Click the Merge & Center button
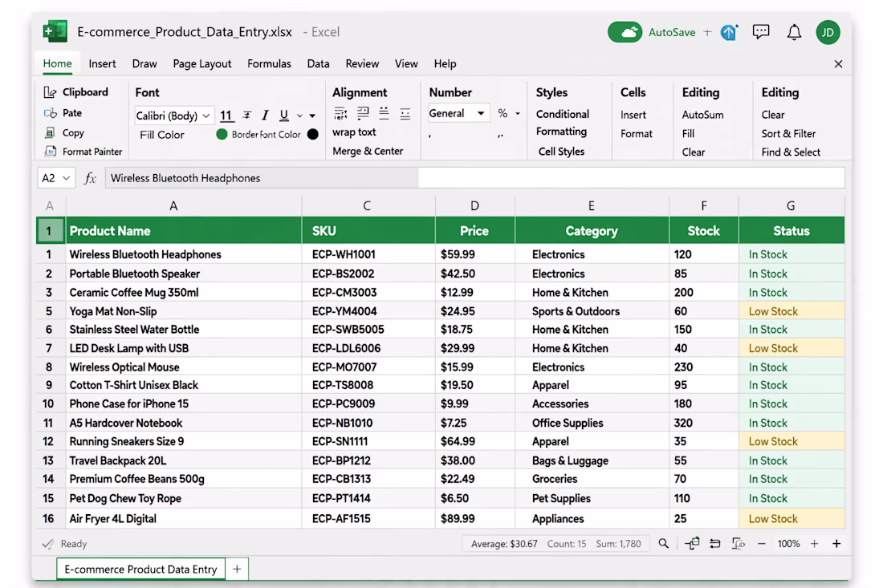The height and width of the screenshot is (588, 883). (368, 151)
